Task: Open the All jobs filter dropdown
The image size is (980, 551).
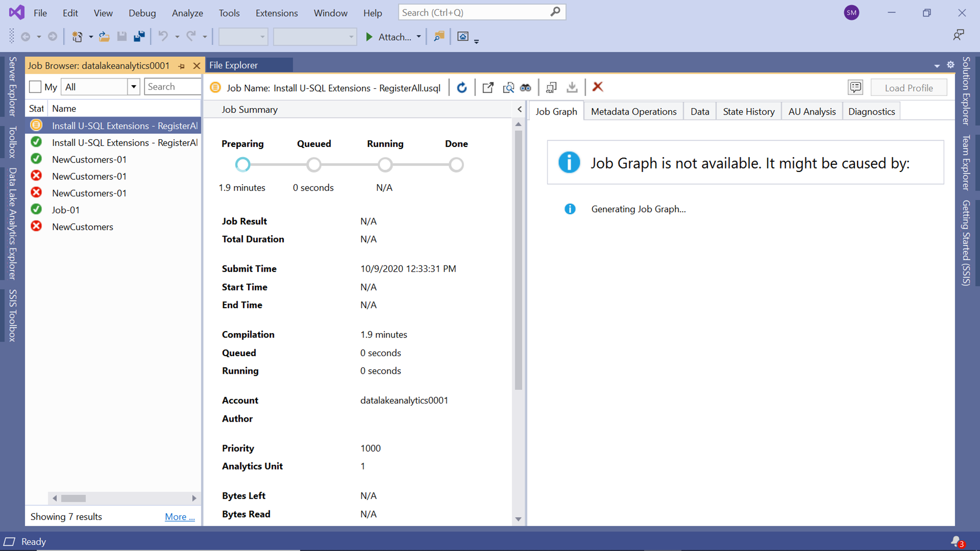Action: 133,87
